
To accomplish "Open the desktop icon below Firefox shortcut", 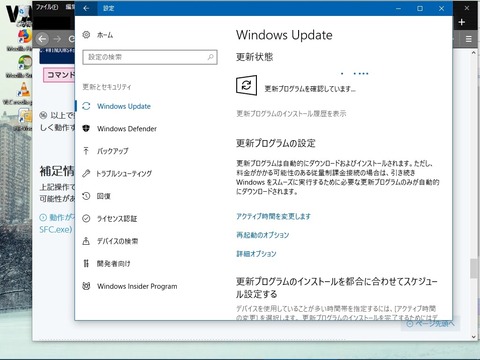I will click(24, 63).
